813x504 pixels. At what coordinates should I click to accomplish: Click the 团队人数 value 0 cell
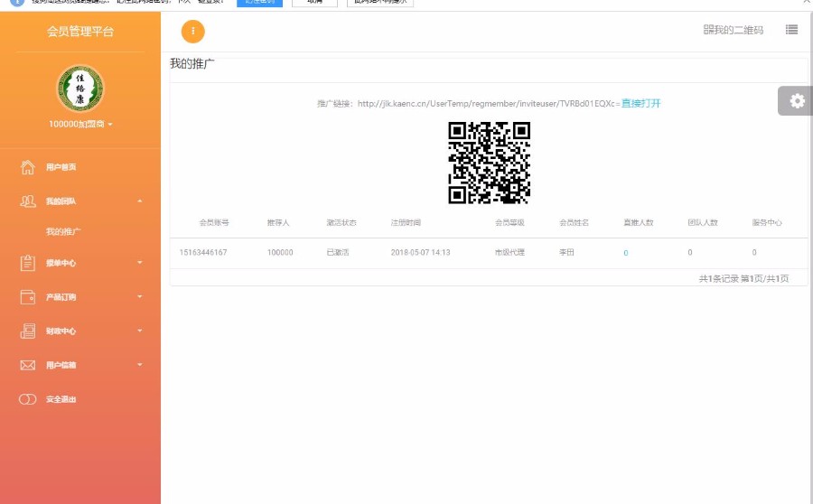tap(690, 253)
